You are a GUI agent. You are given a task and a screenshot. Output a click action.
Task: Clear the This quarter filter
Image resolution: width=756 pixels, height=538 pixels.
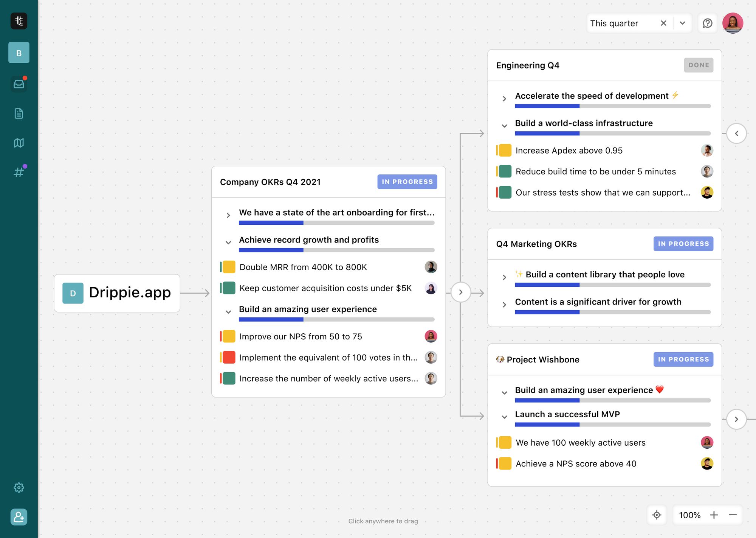click(663, 23)
